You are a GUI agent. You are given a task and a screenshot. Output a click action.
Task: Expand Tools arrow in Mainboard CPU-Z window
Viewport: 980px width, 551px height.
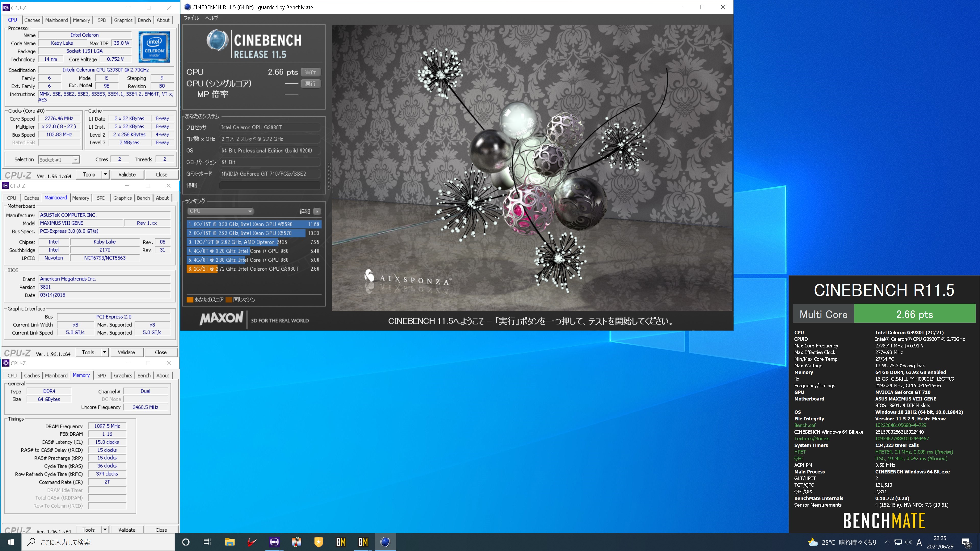(105, 352)
